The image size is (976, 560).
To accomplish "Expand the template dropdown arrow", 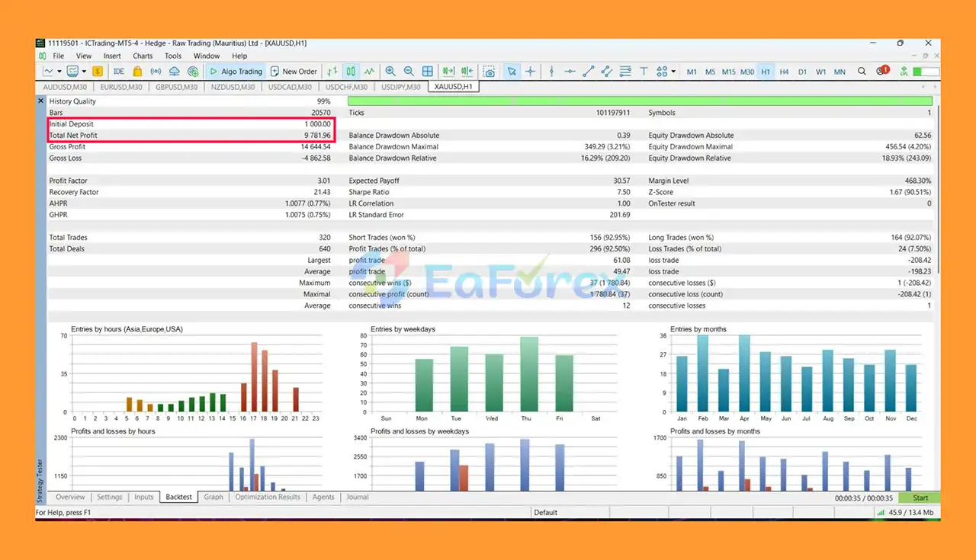I will click(83, 72).
